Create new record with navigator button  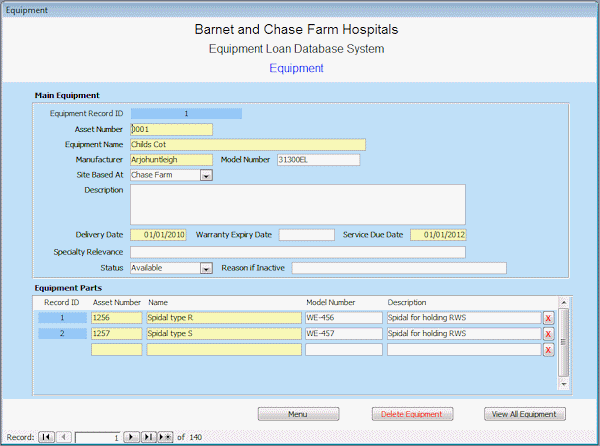point(165,437)
